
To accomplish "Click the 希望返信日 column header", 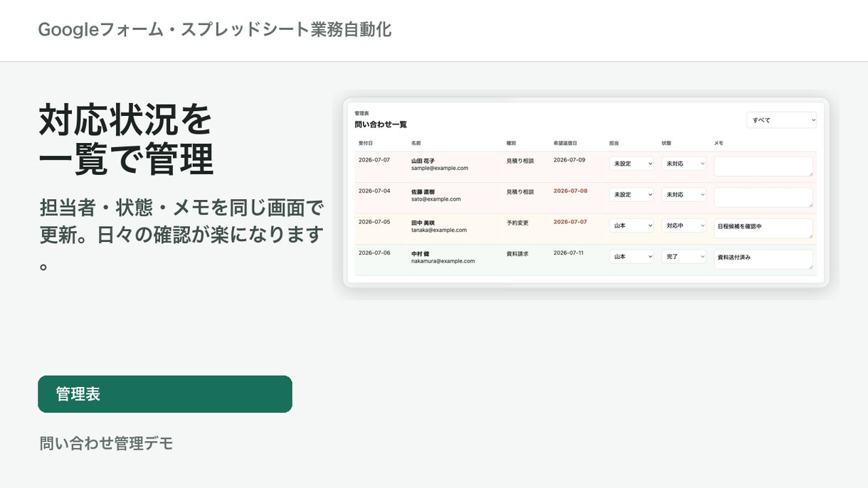I will pyautogui.click(x=565, y=143).
